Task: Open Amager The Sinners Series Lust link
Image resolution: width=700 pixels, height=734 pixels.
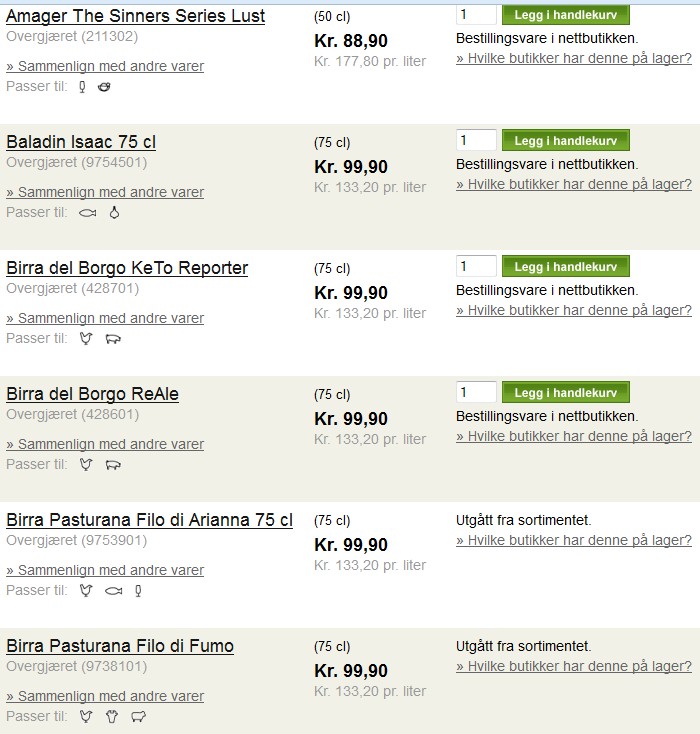Action: coord(135,16)
